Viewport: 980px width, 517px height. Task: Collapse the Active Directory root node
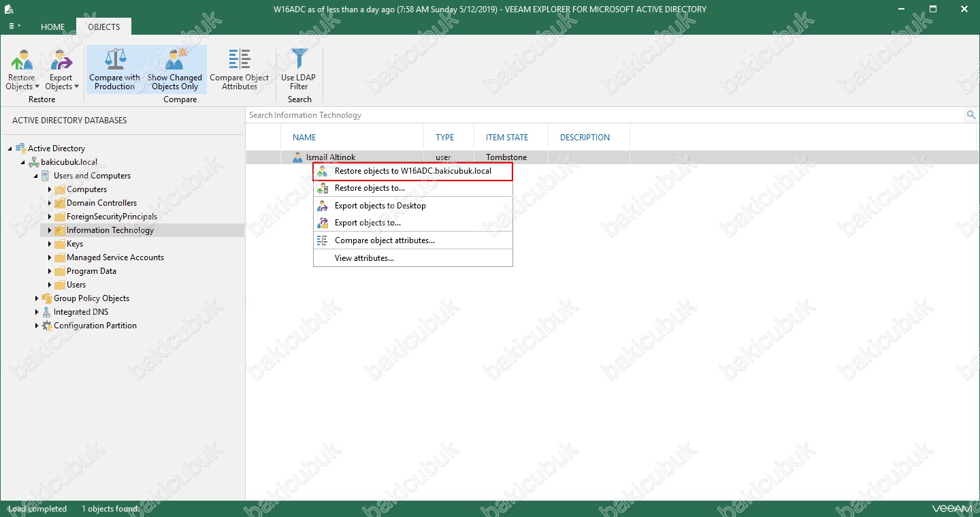coord(10,148)
